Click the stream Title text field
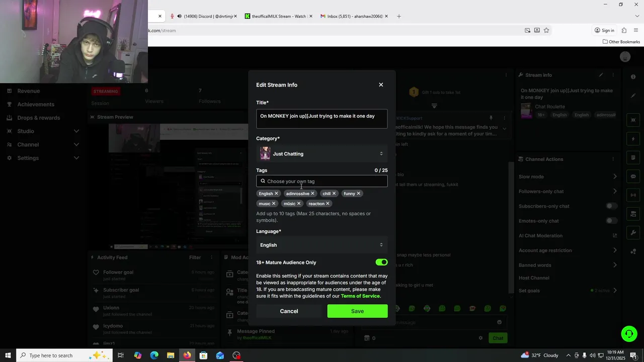 [322, 119]
